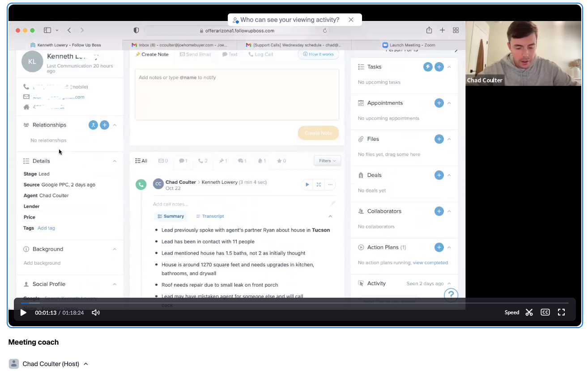Open the scissors trim tool
Screen dimensions: 588x371
(x=529, y=312)
